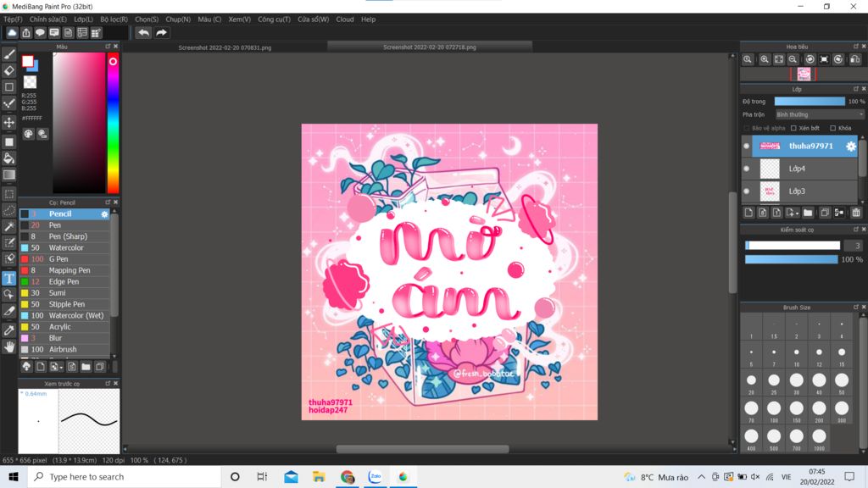Click the canvas horizontal scrollbar

click(x=422, y=449)
